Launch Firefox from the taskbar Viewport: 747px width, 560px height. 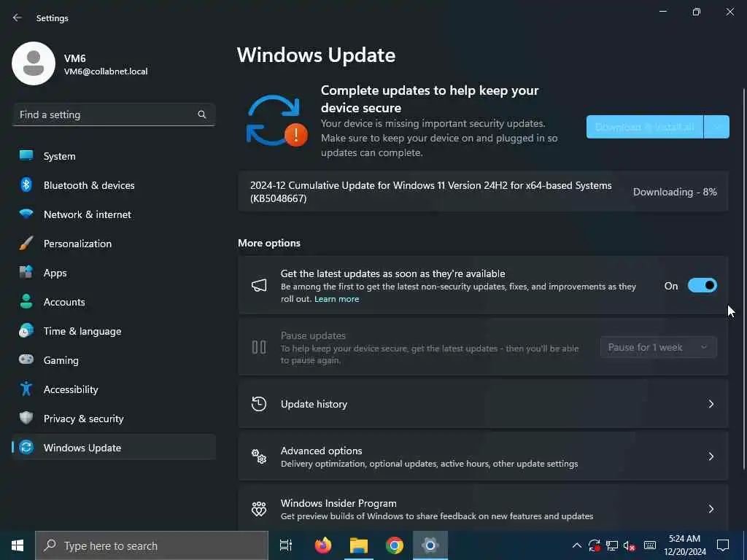323,545
